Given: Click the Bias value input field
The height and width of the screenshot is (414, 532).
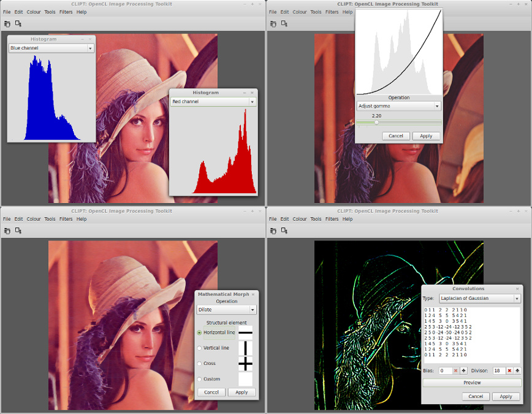Looking at the screenshot, I should (x=446, y=370).
